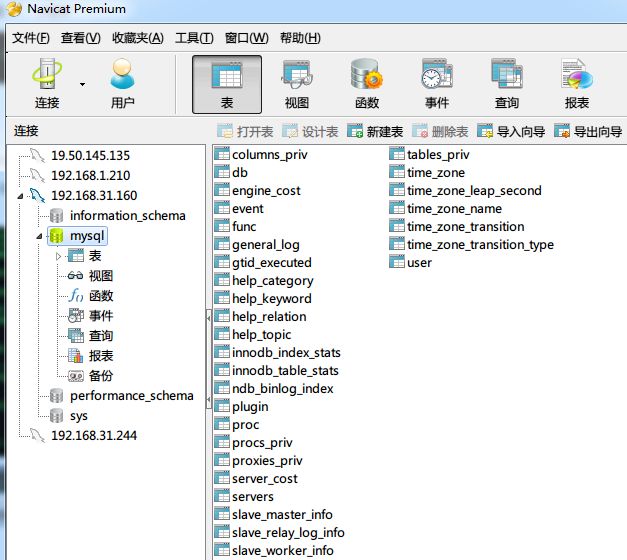Image resolution: width=627 pixels, height=560 pixels.
Task: Click the Navicat Premium title bar icon
Action: pyautogui.click(x=14, y=9)
